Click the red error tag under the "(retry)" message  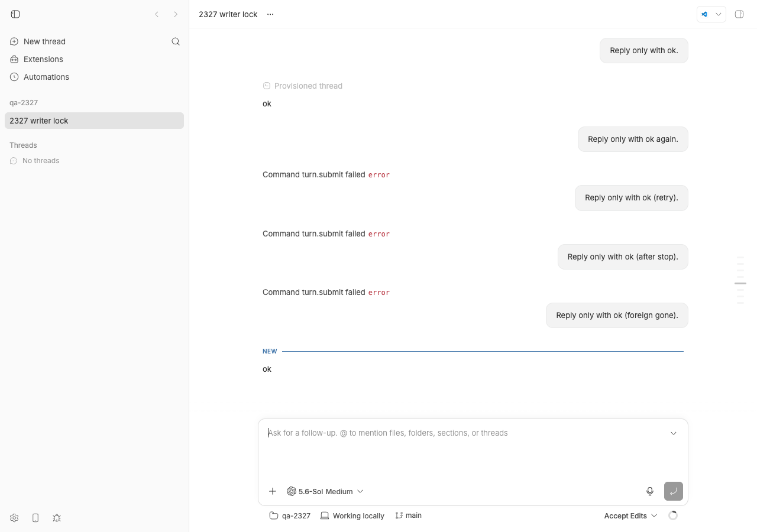click(x=379, y=234)
